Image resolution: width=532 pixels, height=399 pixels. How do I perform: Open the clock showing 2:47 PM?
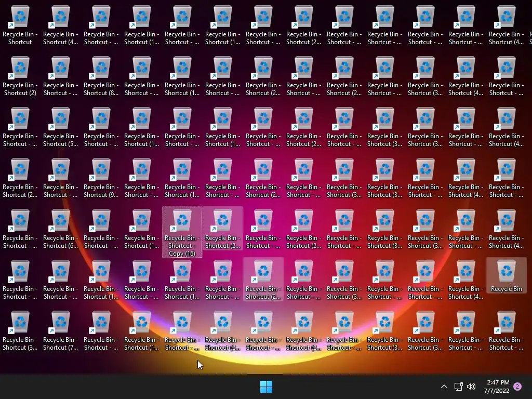point(497,387)
